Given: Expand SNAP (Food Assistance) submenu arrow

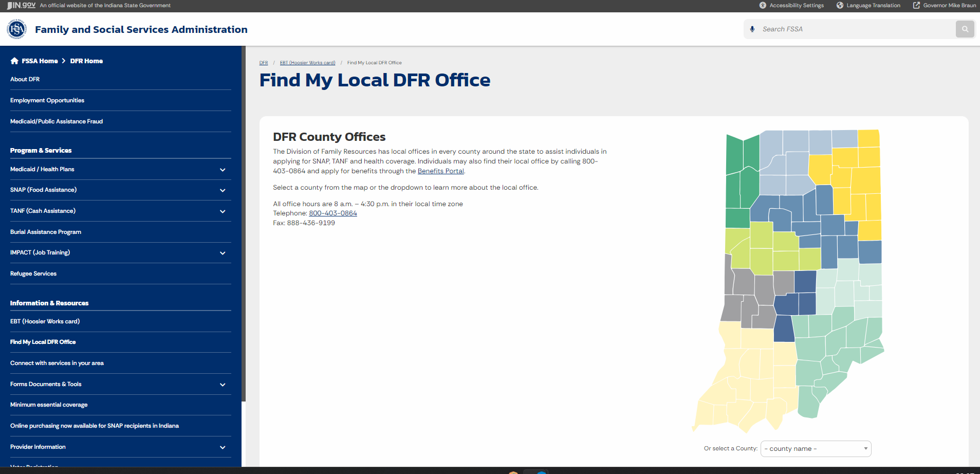Looking at the screenshot, I should pos(223,190).
